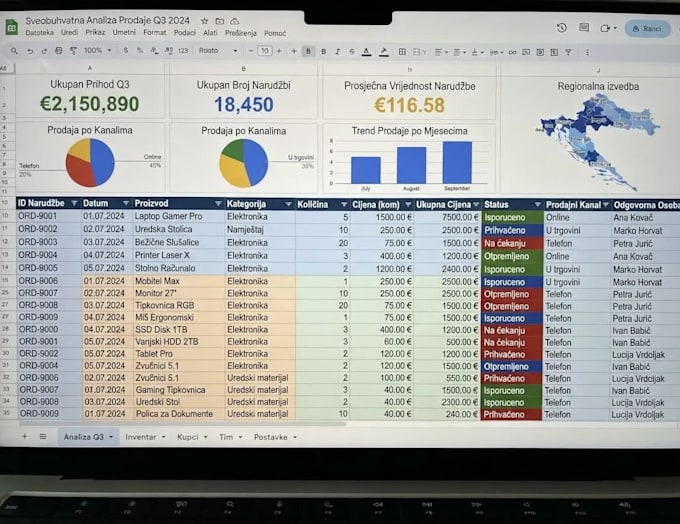Open text color picker
This screenshot has height=524, width=680.
pos(366,52)
